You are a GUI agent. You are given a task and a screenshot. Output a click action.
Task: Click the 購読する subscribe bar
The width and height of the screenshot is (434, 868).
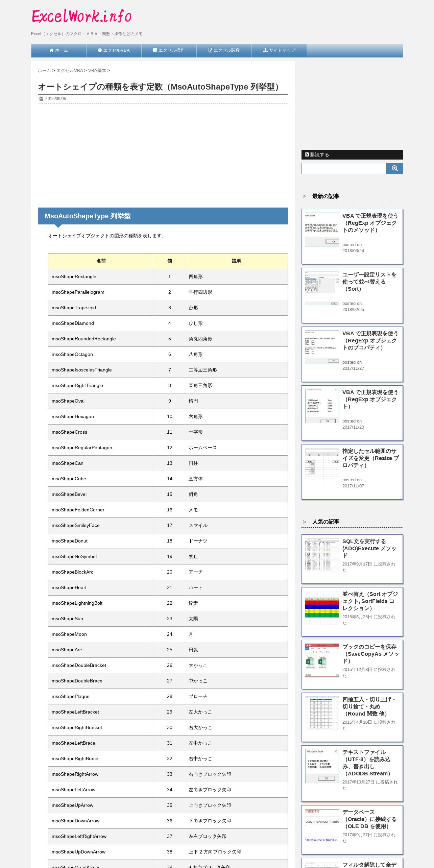coord(352,155)
